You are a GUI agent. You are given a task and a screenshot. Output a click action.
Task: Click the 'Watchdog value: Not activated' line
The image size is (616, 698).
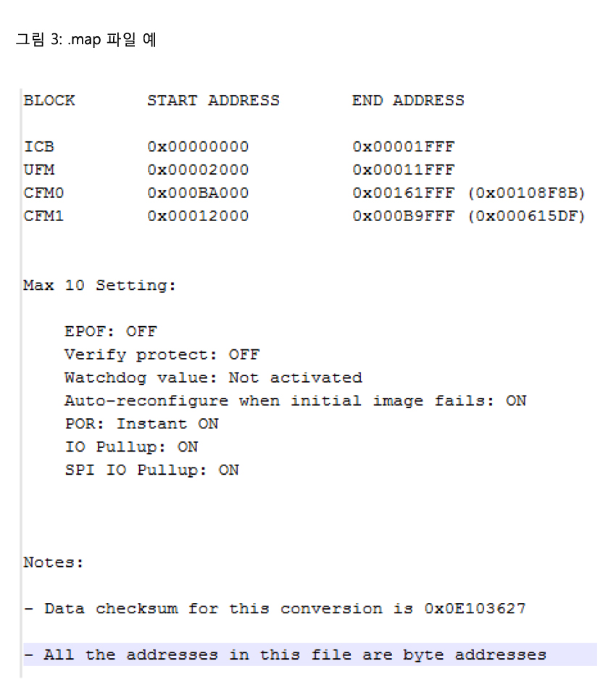click(x=213, y=378)
